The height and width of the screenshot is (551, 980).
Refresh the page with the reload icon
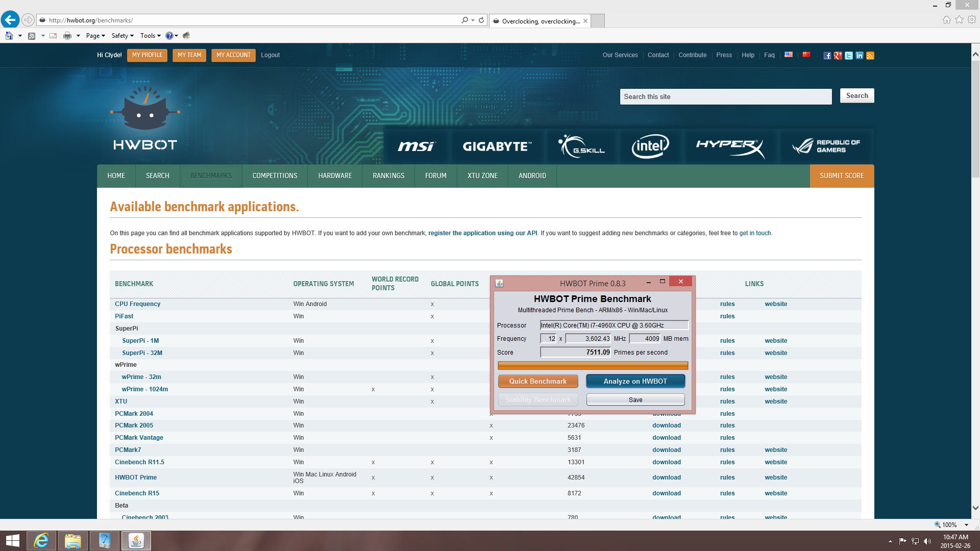pos(481,20)
